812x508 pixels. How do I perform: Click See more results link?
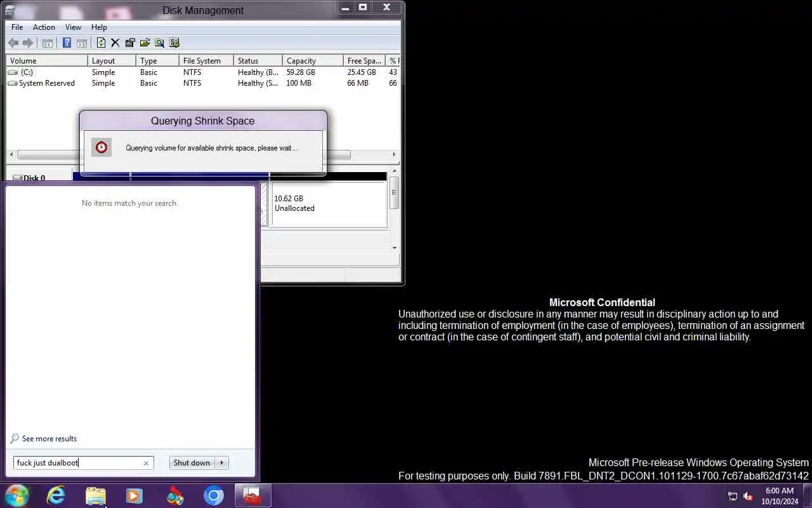click(x=49, y=439)
